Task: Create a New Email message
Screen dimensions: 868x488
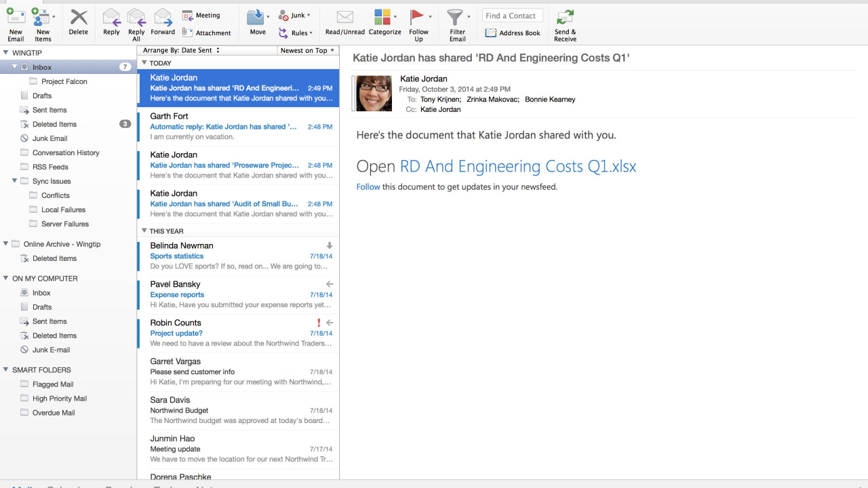Action: coord(16,22)
